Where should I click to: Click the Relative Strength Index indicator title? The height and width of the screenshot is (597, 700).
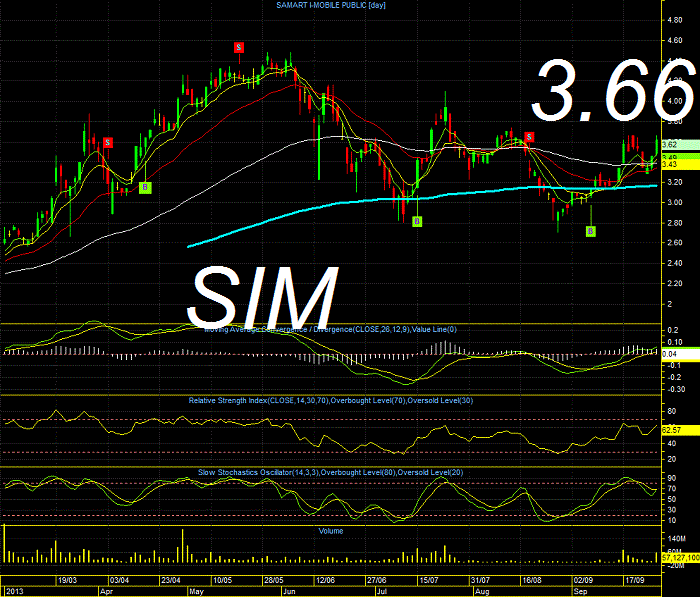[331, 401]
